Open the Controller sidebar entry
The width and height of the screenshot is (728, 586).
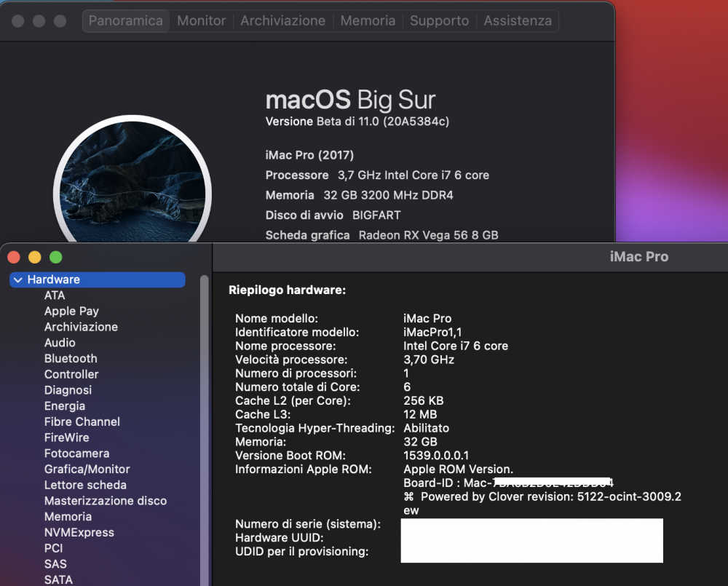71,374
